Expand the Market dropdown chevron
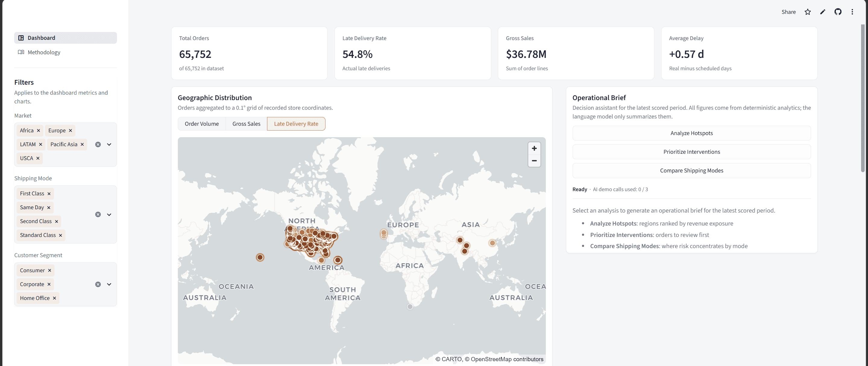Image resolution: width=868 pixels, height=366 pixels. coord(109,144)
